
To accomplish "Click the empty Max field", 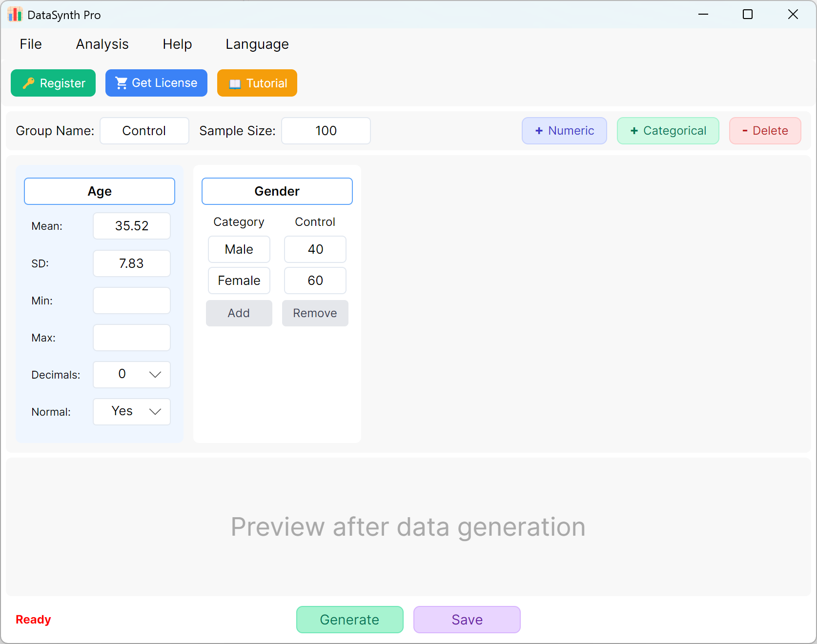I will coord(132,338).
